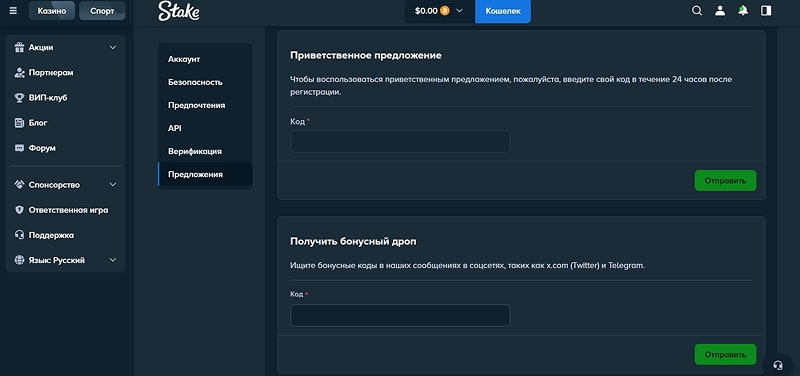Select Предложения settings section
The width and height of the screenshot is (800, 376).
[x=205, y=174]
